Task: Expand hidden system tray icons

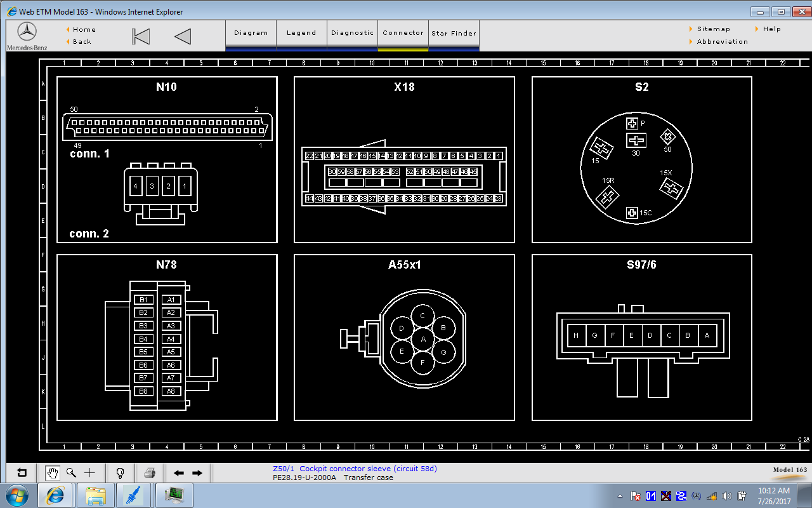Action: coord(620,496)
